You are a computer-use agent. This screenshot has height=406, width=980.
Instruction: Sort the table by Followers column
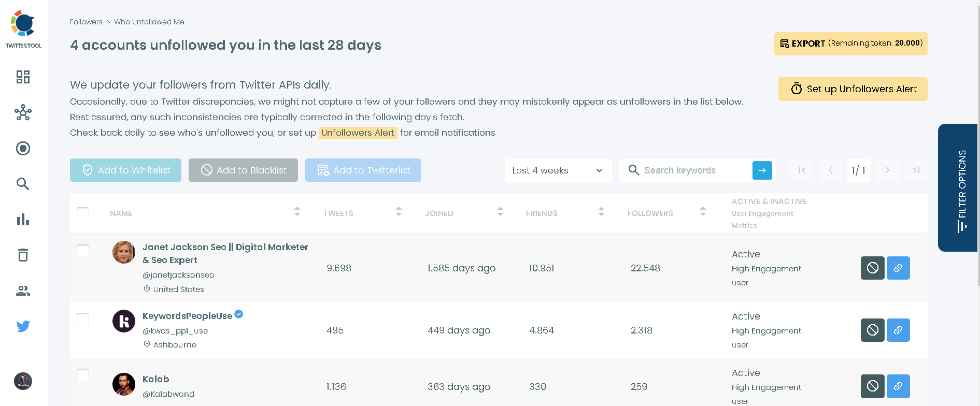tap(703, 211)
